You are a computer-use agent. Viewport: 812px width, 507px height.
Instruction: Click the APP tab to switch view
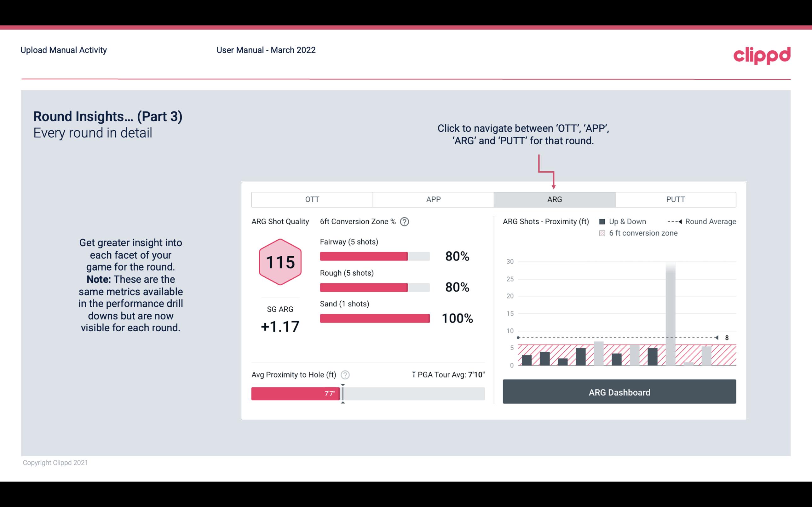point(432,200)
